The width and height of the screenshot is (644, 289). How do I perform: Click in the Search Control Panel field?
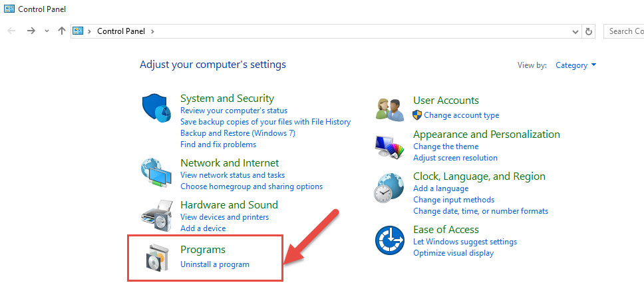(623, 31)
